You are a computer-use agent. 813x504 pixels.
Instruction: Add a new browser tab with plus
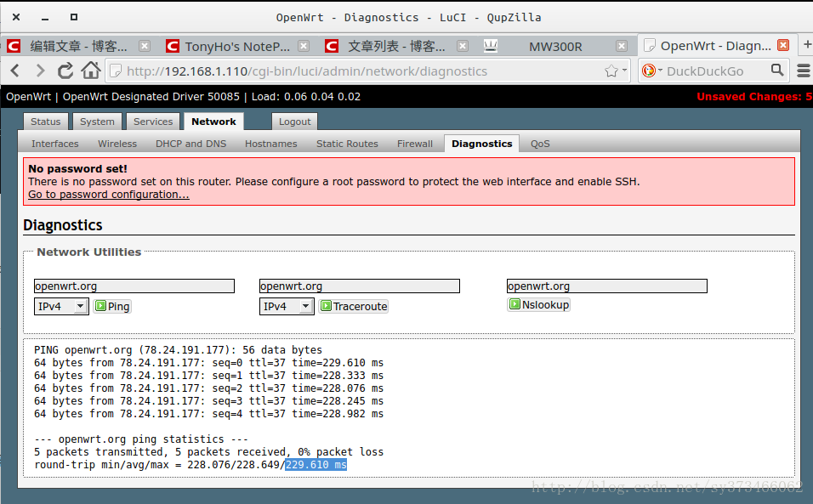807,45
